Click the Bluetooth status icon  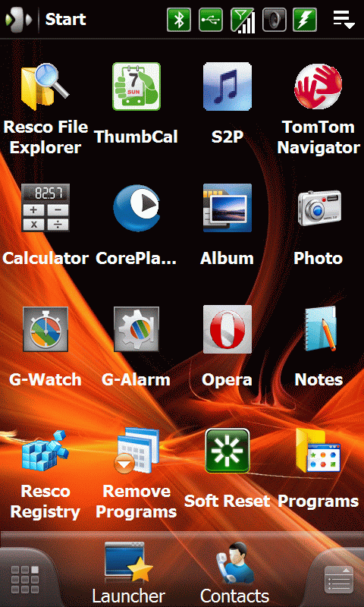coord(179,20)
